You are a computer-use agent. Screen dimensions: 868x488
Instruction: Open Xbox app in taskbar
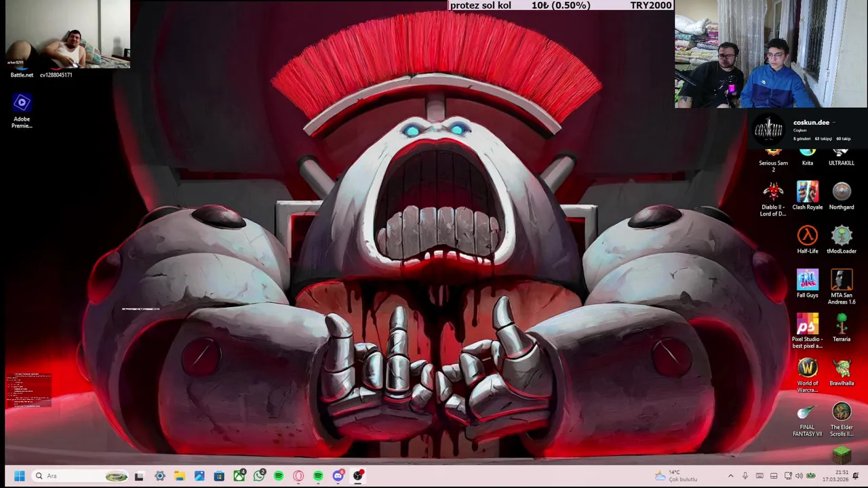click(x=239, y=476)
